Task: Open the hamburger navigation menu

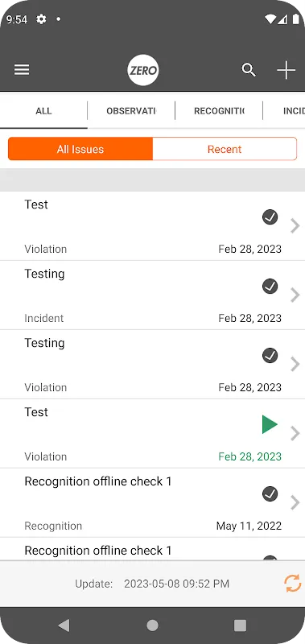Action: click(22, 70)
